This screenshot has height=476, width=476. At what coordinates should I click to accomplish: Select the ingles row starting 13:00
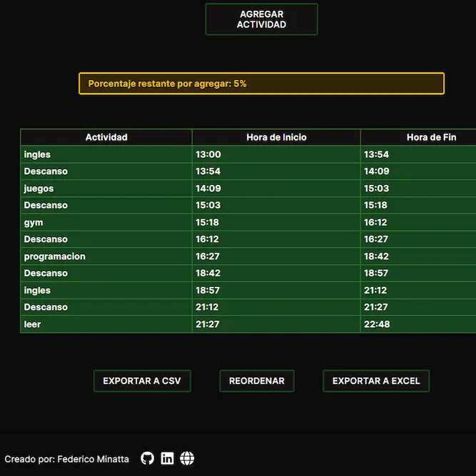tap(248, 154)
